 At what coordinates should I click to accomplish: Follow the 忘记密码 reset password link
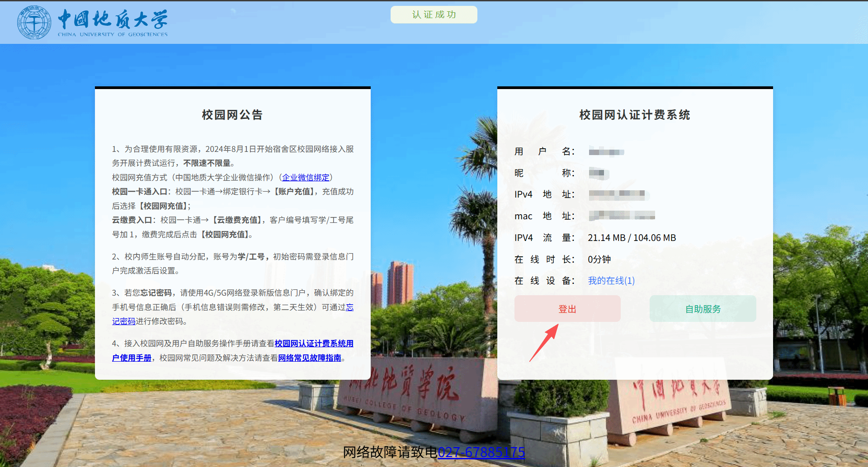(233, 314)
